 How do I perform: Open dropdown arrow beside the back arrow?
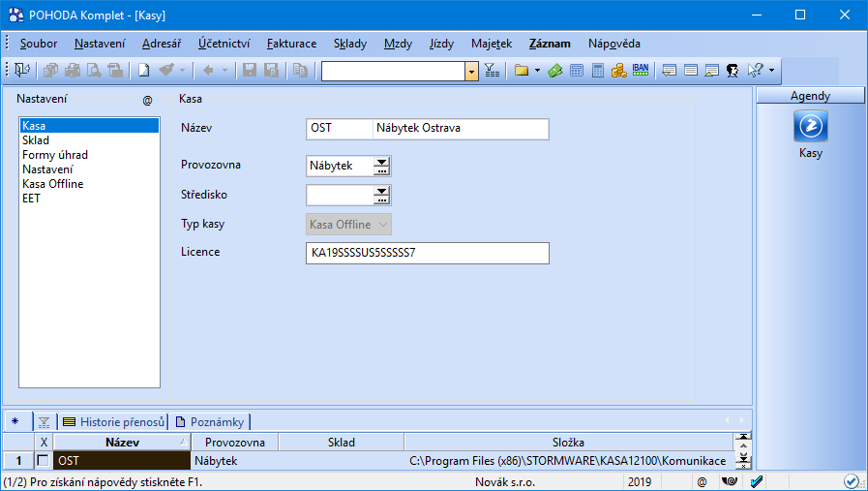224,71
